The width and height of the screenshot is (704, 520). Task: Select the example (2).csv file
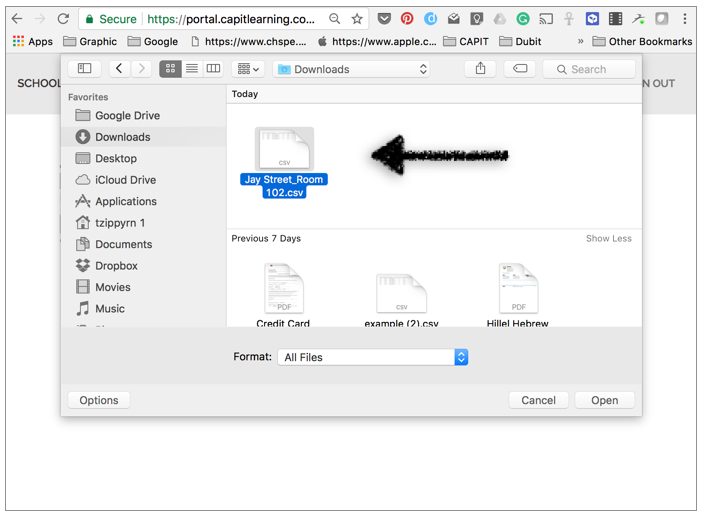[x=401, y=300]
